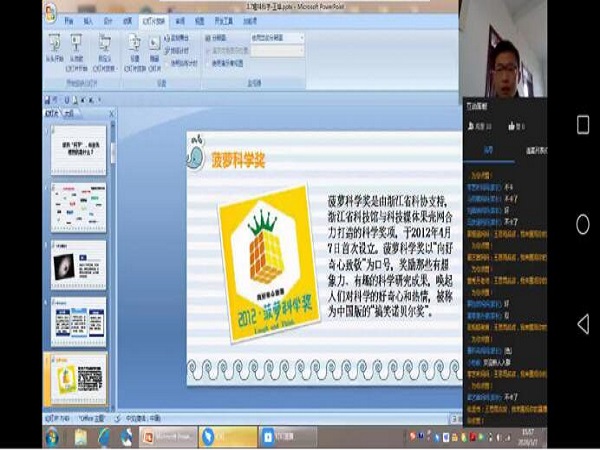Screen dimensions: 600x450
Task: Open Set Up Slide Show settings
Action: (135, 52)
